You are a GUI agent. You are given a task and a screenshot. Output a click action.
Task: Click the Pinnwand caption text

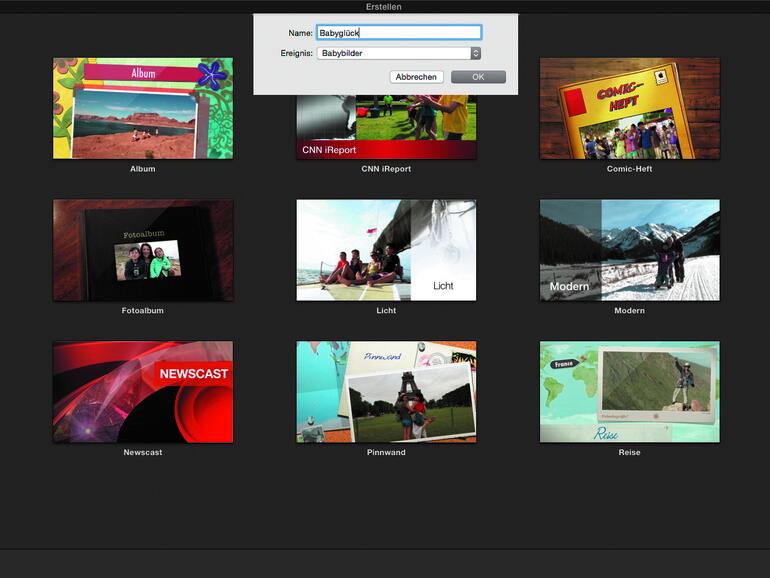386,452
